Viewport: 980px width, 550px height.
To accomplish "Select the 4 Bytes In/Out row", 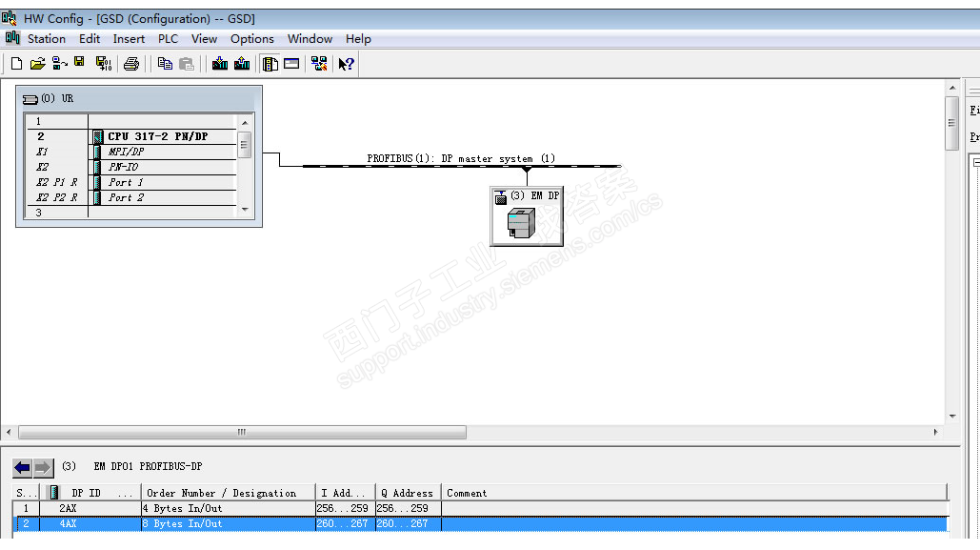I will 480,508.
